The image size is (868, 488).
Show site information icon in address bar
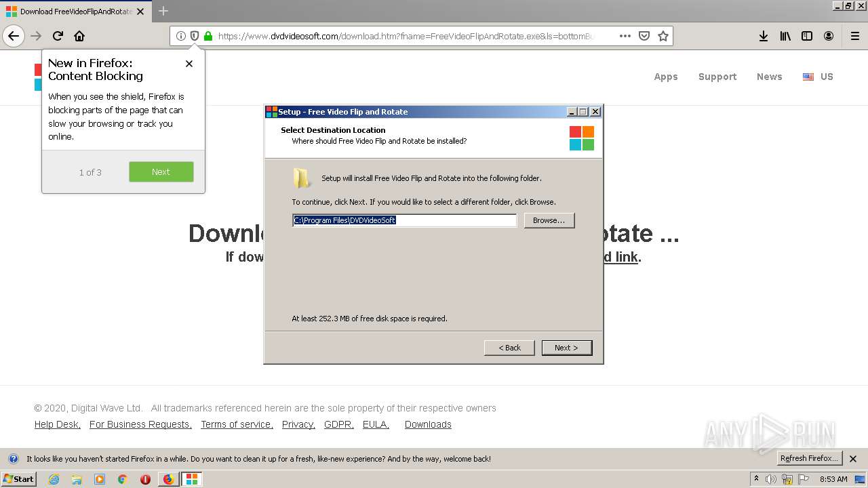coord(181,36)
